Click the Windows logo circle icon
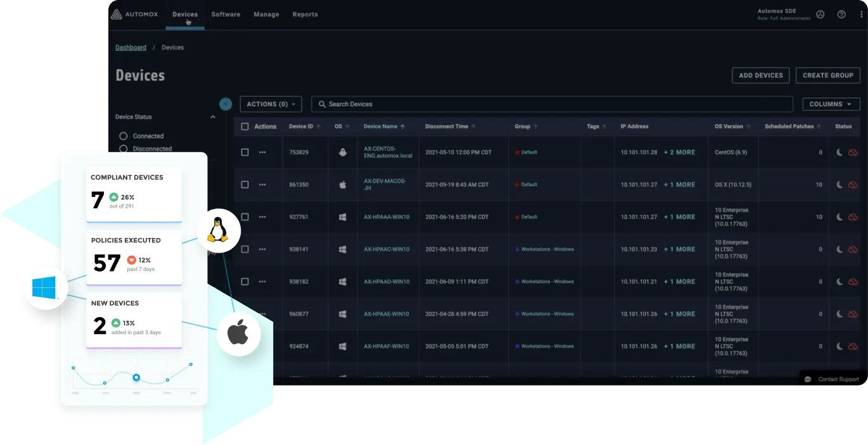Image resolution: width=868 pixels, height=445 pixels. pyautogui.click(x=44, y=288)
